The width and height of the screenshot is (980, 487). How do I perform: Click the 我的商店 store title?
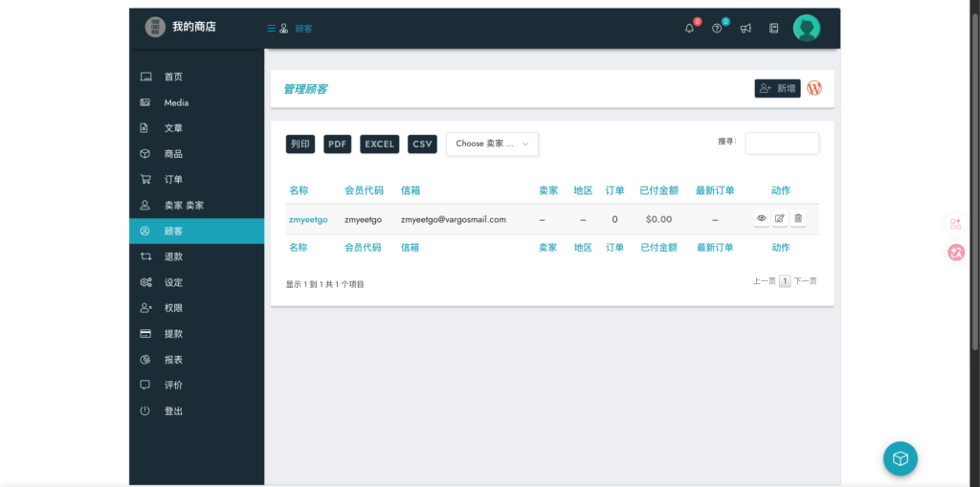coord(194,27)
